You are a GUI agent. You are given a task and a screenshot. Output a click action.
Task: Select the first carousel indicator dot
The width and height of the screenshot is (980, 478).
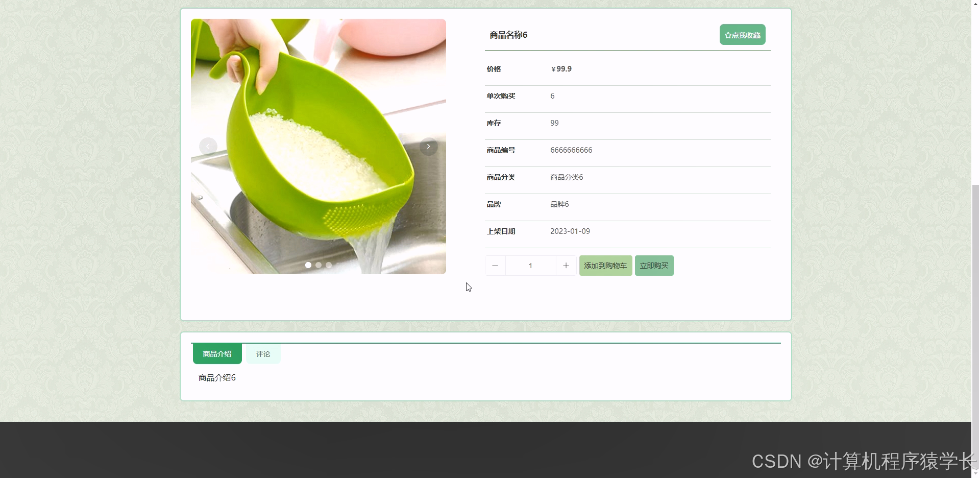click(x=308, y=265)
